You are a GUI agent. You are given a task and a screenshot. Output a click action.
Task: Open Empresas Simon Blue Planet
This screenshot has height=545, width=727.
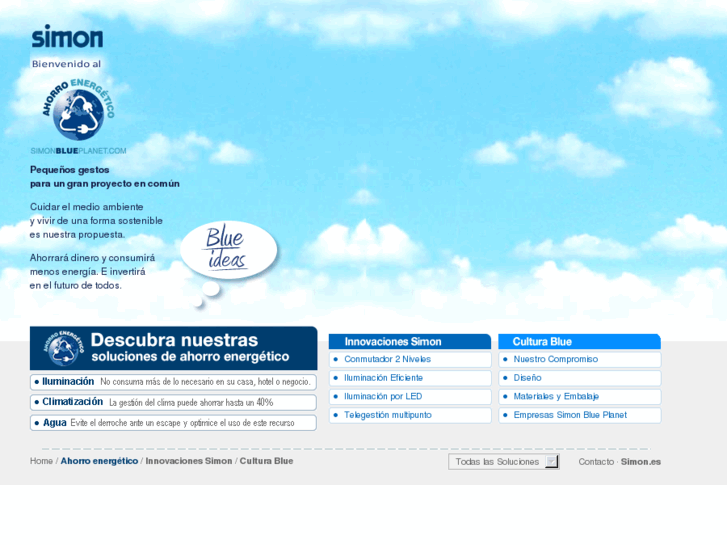(580, 415)
